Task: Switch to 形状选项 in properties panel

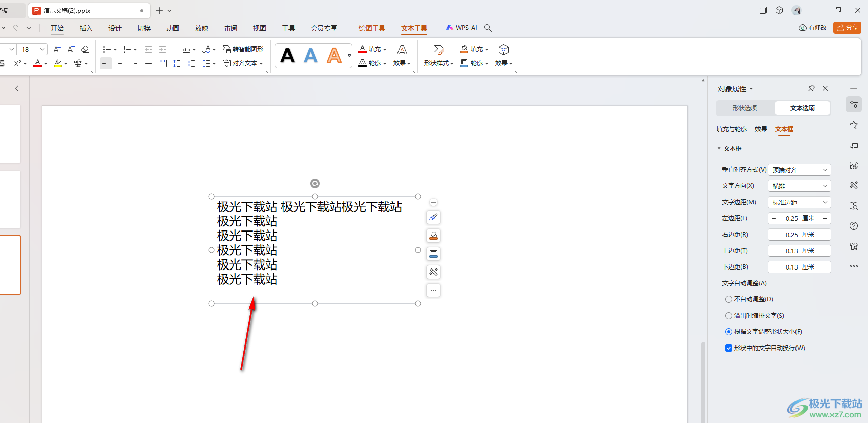Action: [x=745, y=108]
